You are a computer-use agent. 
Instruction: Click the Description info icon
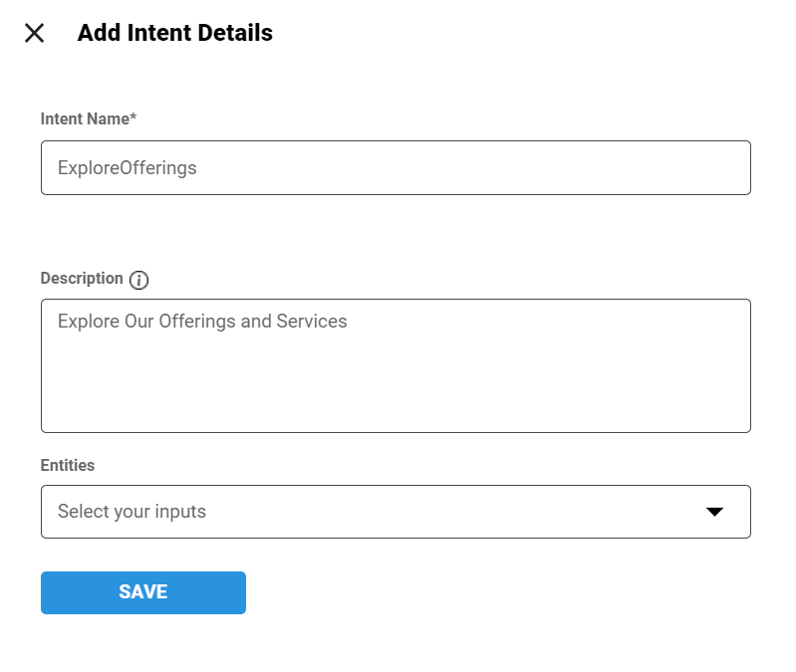pos(139,280)
